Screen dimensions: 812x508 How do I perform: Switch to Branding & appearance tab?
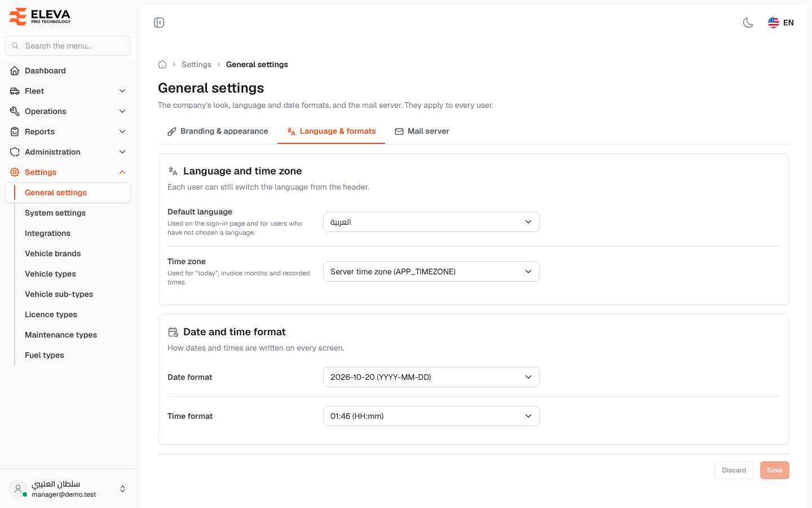[218, 131]
